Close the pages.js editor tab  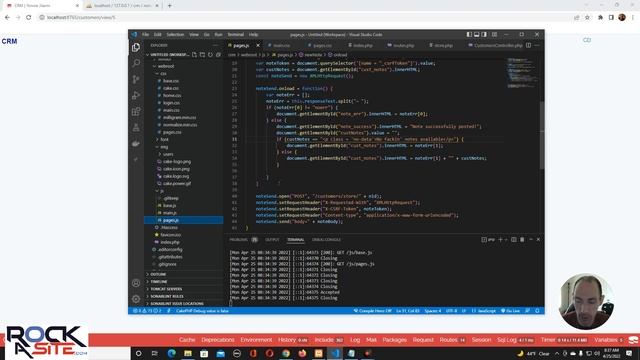pyautogui.click(x=258, y=45)
